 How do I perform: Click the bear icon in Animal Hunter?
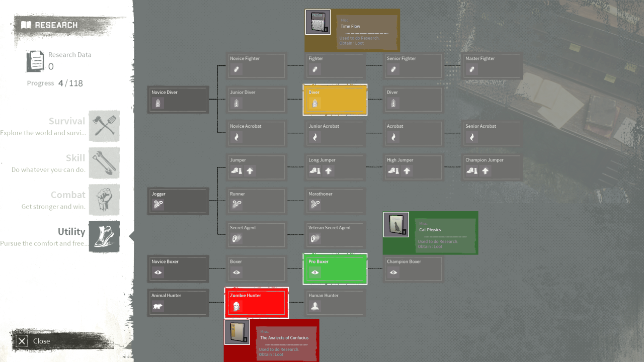tap(158, 306)
